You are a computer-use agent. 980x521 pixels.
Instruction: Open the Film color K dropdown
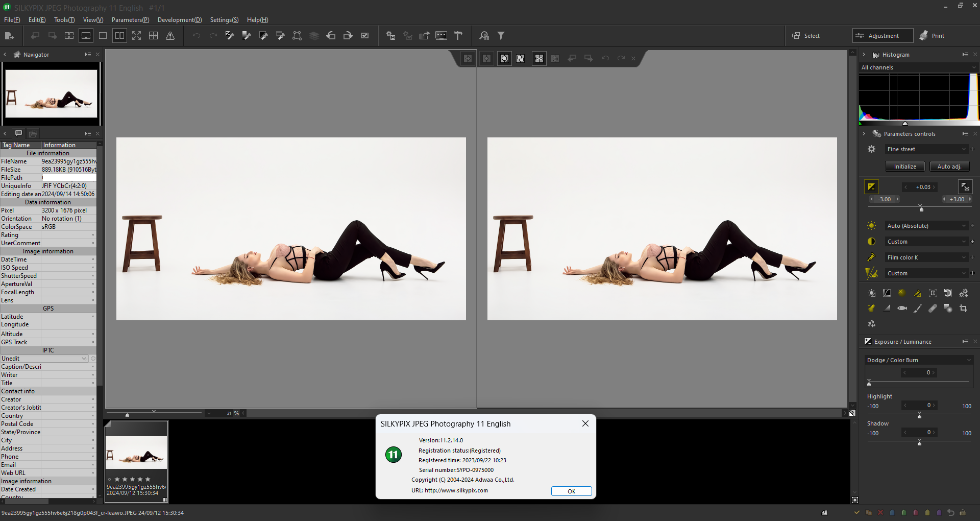pyautogui.click(x=926, y=257)
